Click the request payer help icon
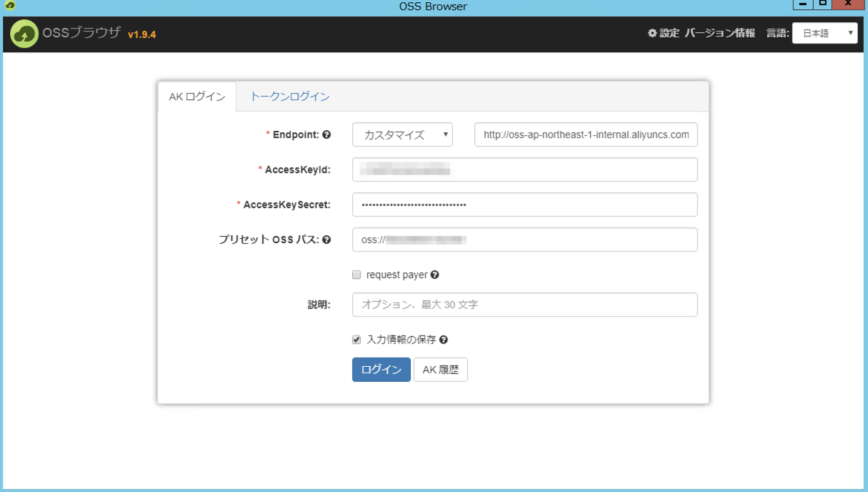 [434, 275]
